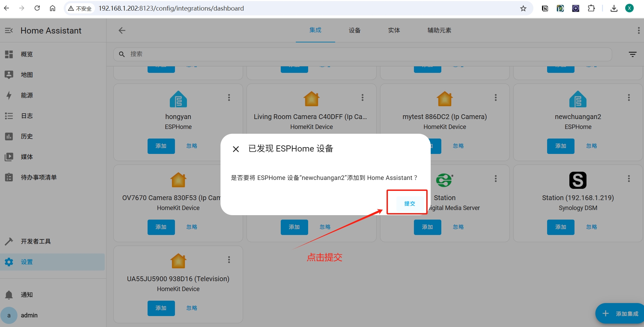
Task: Go back with the page arrow
Action: [122, 30]
